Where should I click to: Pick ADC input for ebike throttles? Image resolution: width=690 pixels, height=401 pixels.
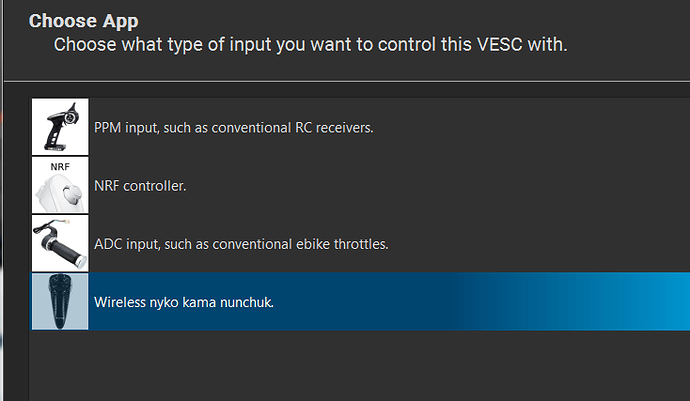[x=240, y=244]
